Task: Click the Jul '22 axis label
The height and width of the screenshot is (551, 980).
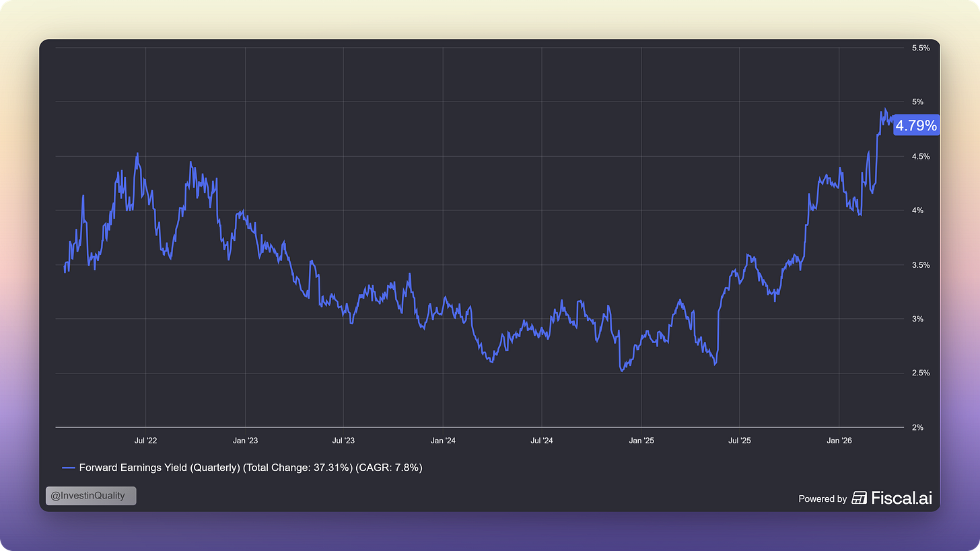Action: (x=146, y=441)
